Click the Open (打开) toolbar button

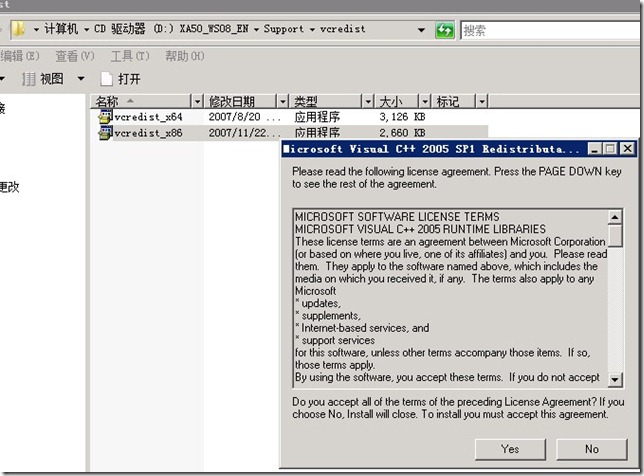[x=121, y=78]
